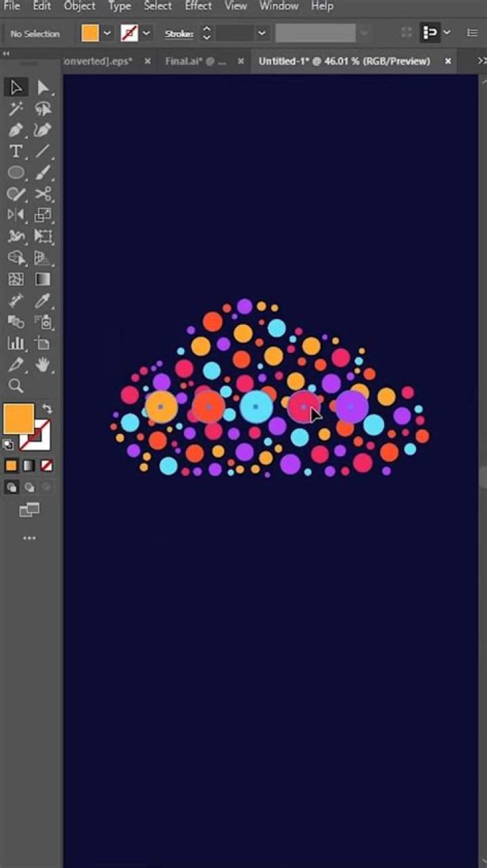This screenshot has height=868, width=487.
Task: Open Change Screen Mode button
Action: (29, 510)
